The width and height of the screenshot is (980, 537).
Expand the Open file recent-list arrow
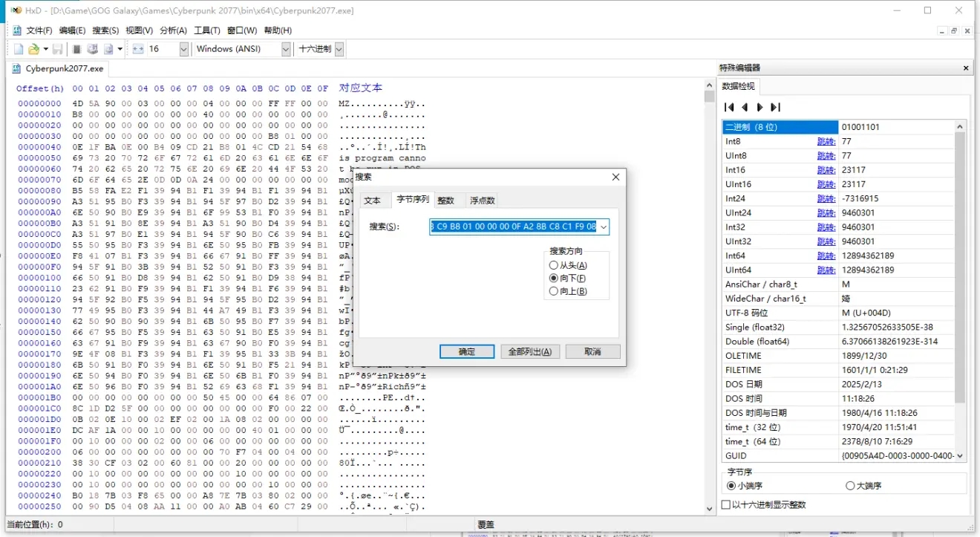[45, 49]
